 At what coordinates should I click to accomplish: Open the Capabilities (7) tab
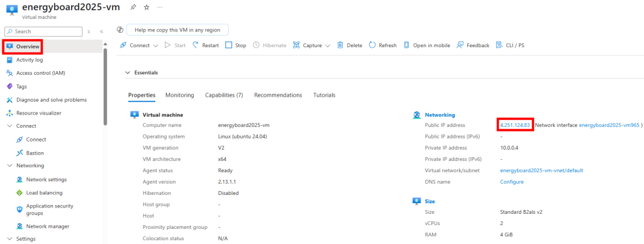coord(225,95)
